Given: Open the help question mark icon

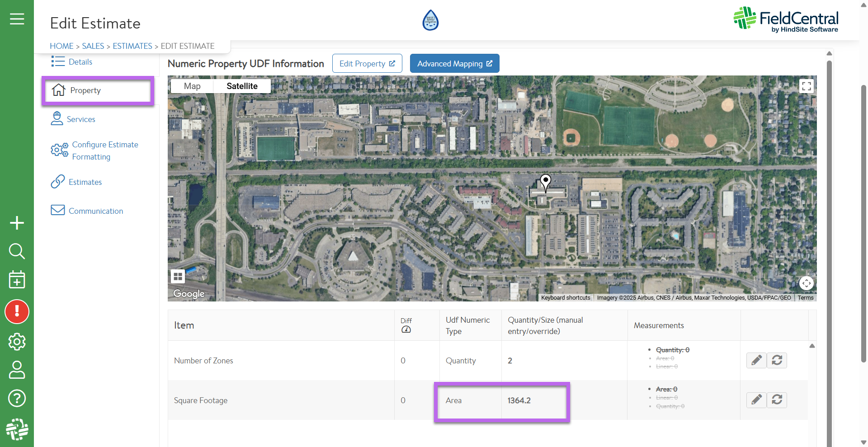Looking at the screenshot, I should tap(17, 398).
